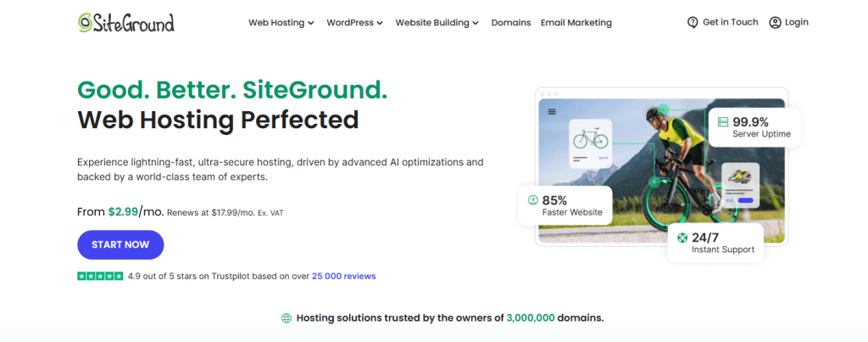Click the lifebuoy icon beside 24/7 Instant Support
Image resolution: width=868 pixels, height=342 pixels.
point(682,238)
